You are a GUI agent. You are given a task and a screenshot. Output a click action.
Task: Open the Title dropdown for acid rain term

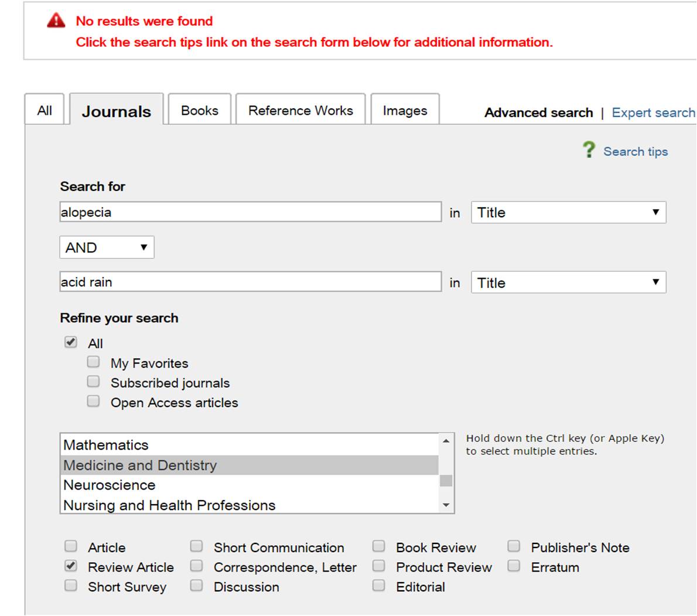pos(569,282)
